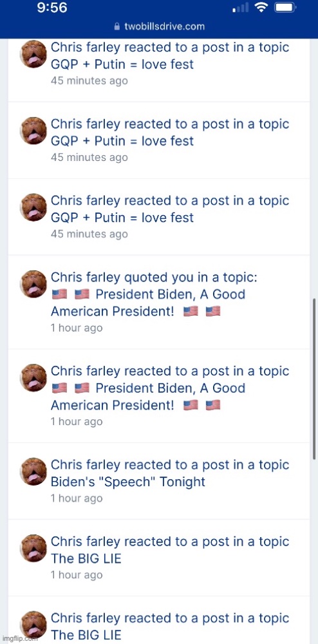318x644 pixels.
Task: Click the page scrollbar thumb
Action: (314, 379)
